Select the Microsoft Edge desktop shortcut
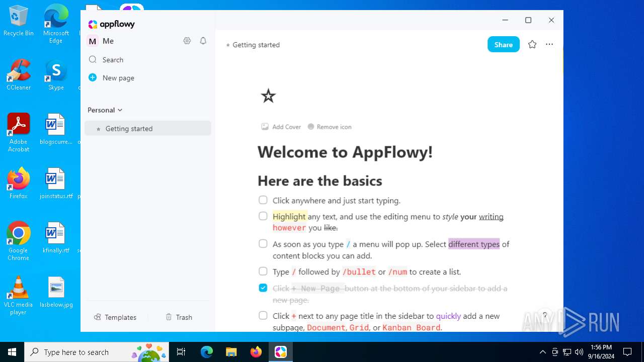 [x=56, y=24]
